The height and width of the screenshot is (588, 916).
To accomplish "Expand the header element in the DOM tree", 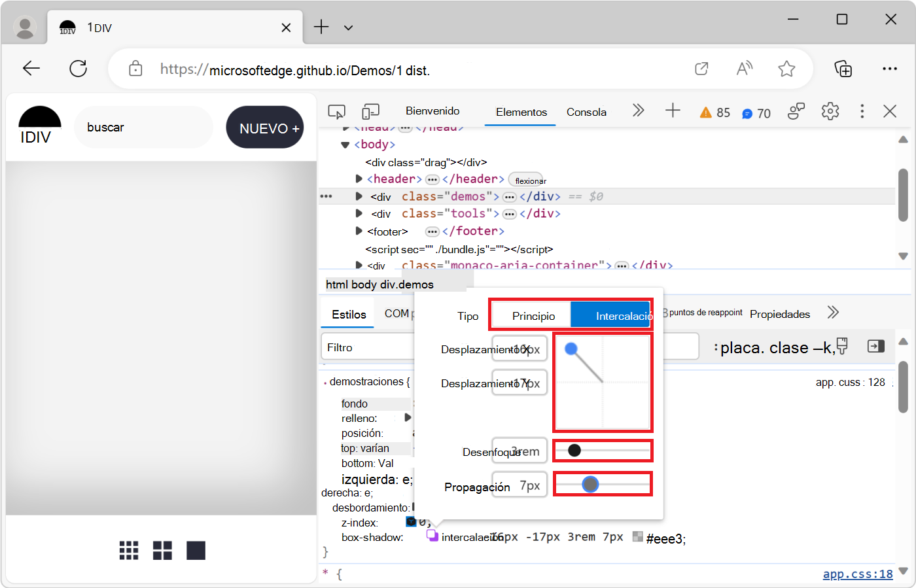I will tap(359, 179).
